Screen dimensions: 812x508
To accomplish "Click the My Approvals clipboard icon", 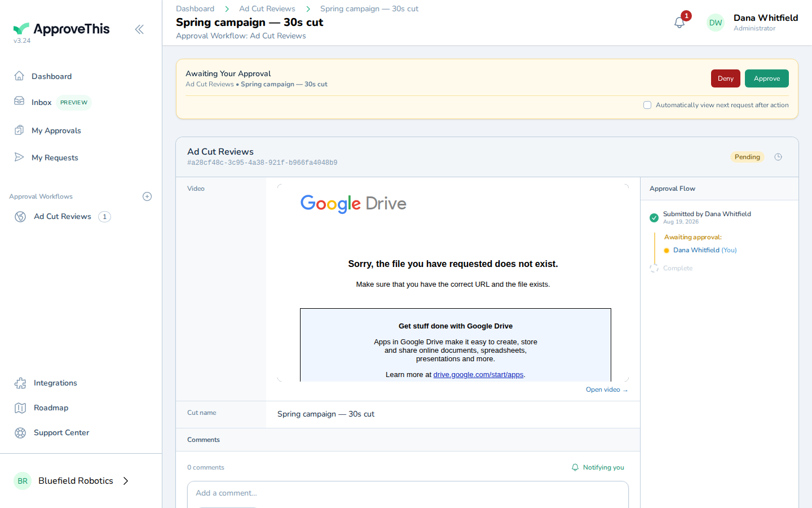I will [x=19, y=130].
